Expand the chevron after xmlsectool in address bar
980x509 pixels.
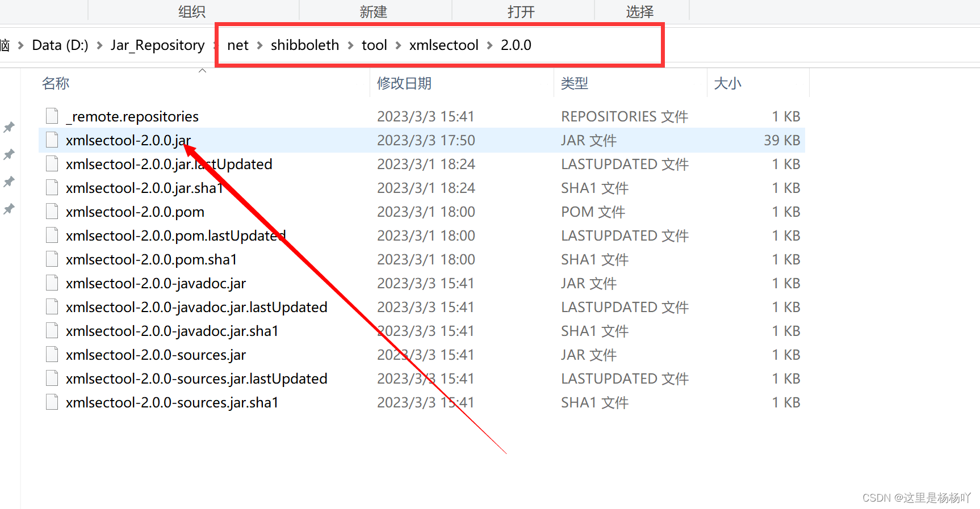(x=489, y=45)
